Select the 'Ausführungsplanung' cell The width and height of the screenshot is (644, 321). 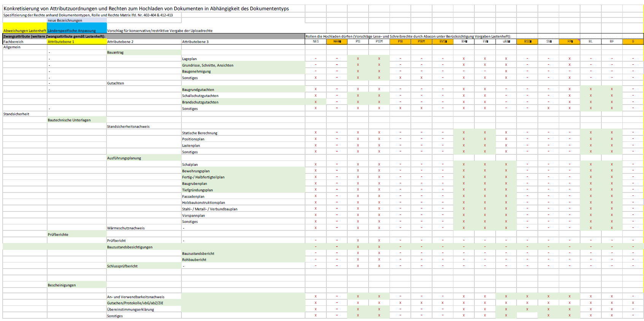(144, 158)
